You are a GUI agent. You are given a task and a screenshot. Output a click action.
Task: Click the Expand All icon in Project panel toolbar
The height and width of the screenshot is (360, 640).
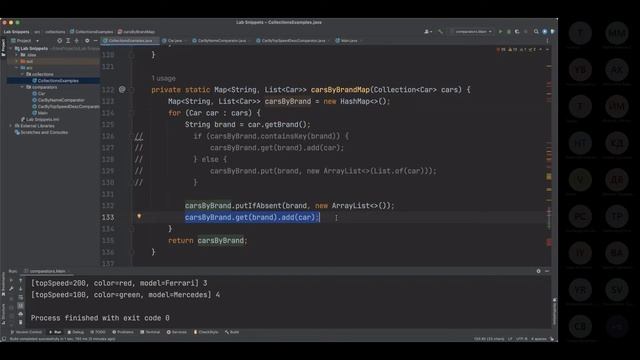(x=68, y=41)
